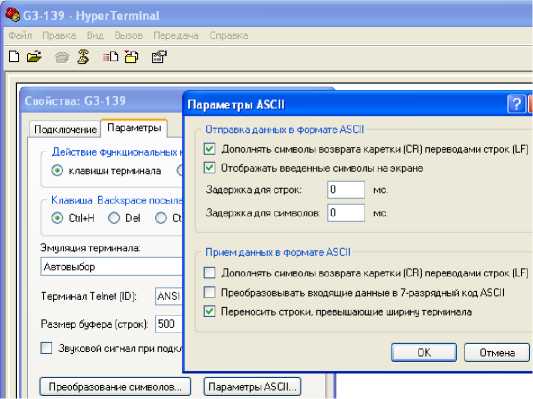Viewport: 533px width, 399px height.
Task: Switch to the Подключение tab
Action: (65, 129)
